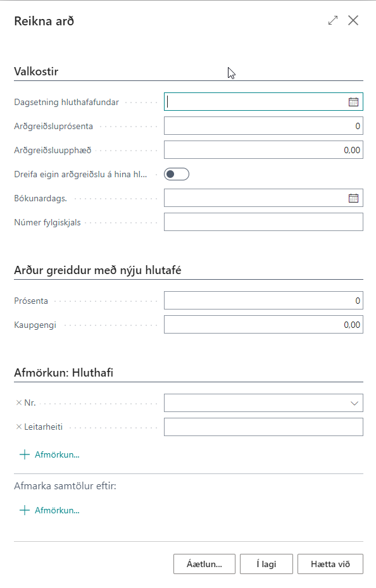Focus the Arðgreiðsluupphæð input field

click(263, 150)
